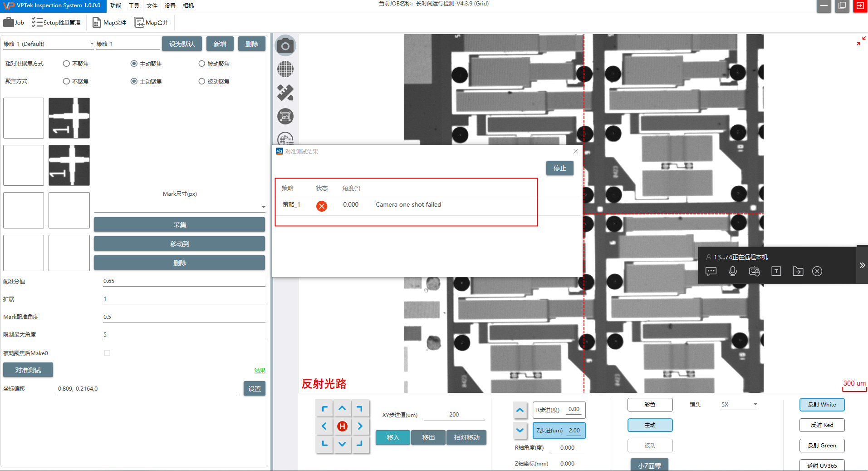Select the grid wafer map icon
The image size is (868, 471).
click(x=285, y=69)
